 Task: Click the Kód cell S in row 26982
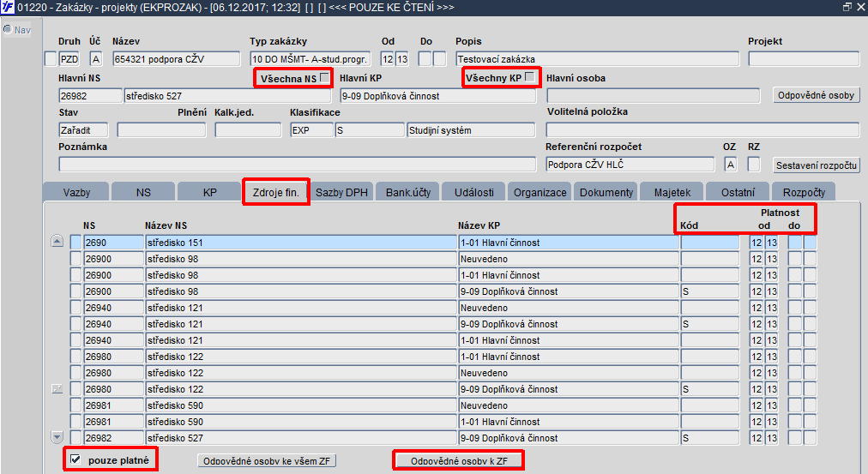point(709,437)
